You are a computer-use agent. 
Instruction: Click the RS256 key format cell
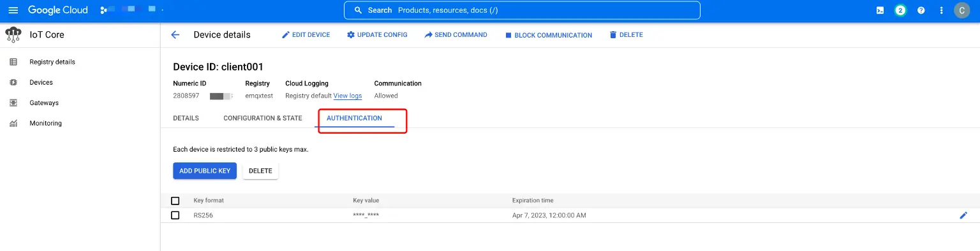point(203,215)
